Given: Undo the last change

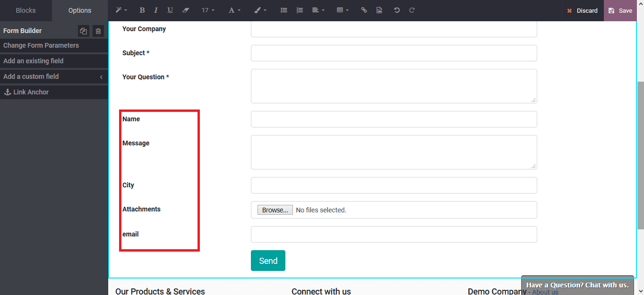Looking at the screenshot, I should [x=397, y=10].
